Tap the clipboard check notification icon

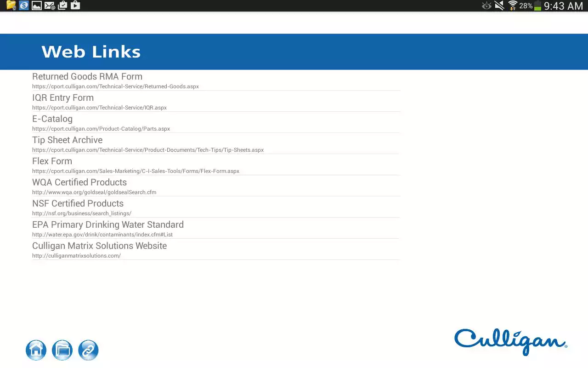[62, 6]
